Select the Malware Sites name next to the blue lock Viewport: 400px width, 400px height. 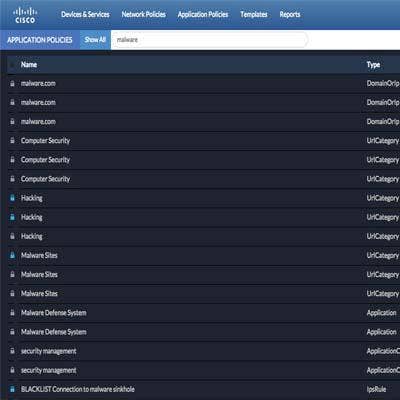coord(39,255)
